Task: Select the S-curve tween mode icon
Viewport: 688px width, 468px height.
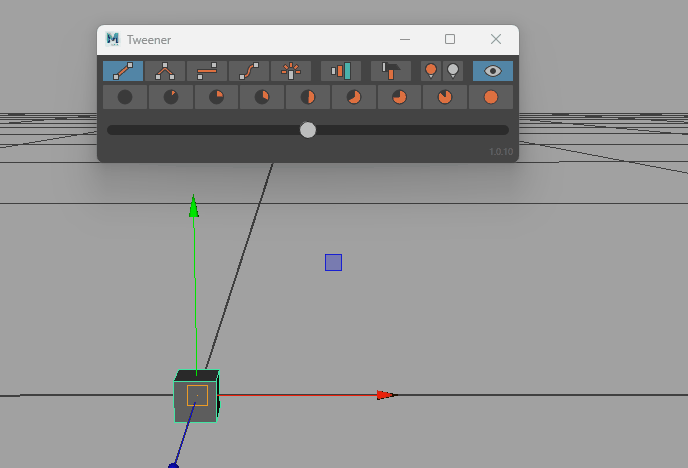Action: pyautogui.click(x=249, y=71)
